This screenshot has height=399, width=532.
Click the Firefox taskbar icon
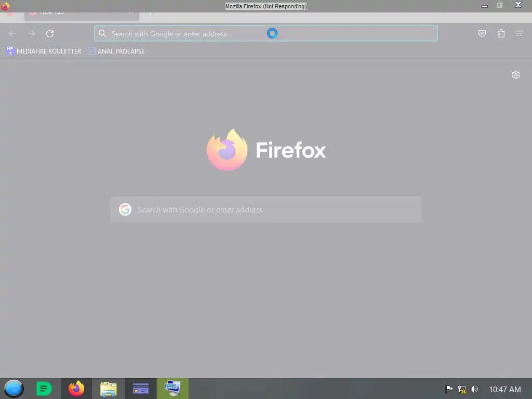(76, 389)
